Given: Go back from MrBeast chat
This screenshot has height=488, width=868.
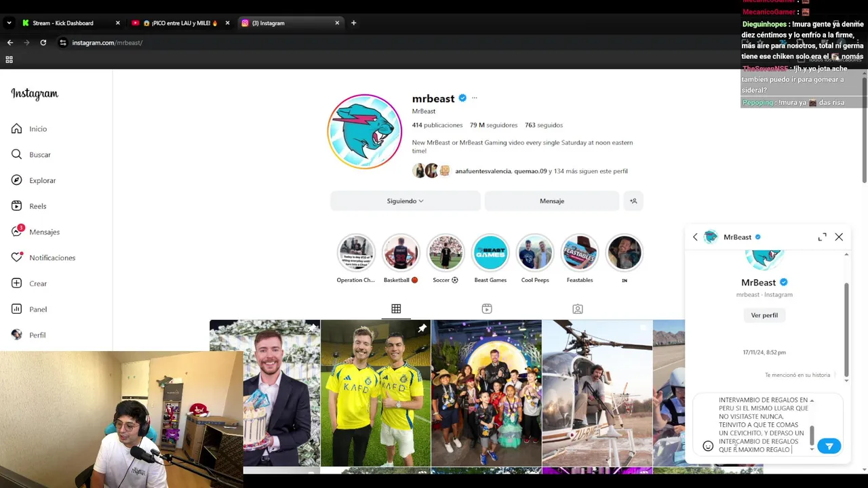Looking at the screenshot, I should [x=695, y=237].
